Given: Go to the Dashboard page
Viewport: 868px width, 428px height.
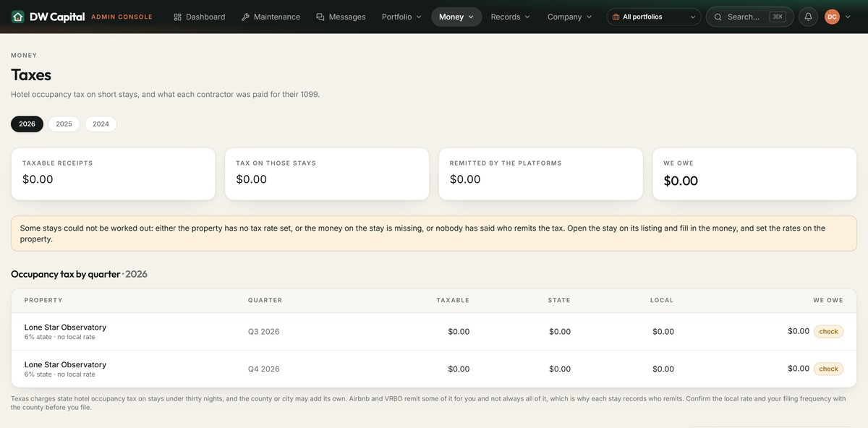Looking at the screenshot, I should [x=200, y=17].
